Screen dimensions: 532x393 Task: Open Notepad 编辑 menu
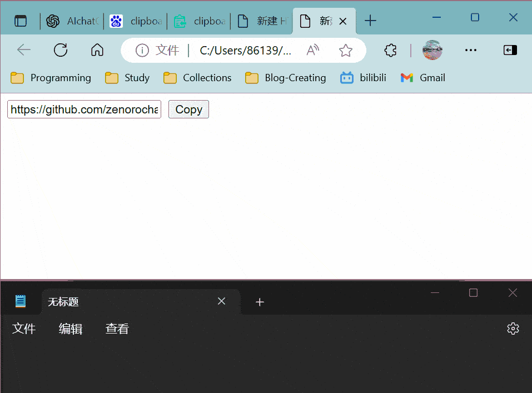point(71,329)
